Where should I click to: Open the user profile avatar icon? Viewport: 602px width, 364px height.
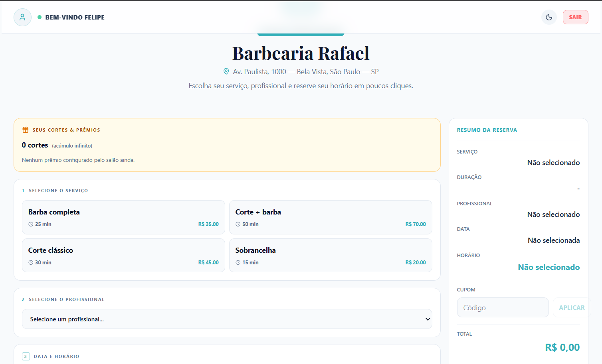pyautogui.click(x=22, y=17)
